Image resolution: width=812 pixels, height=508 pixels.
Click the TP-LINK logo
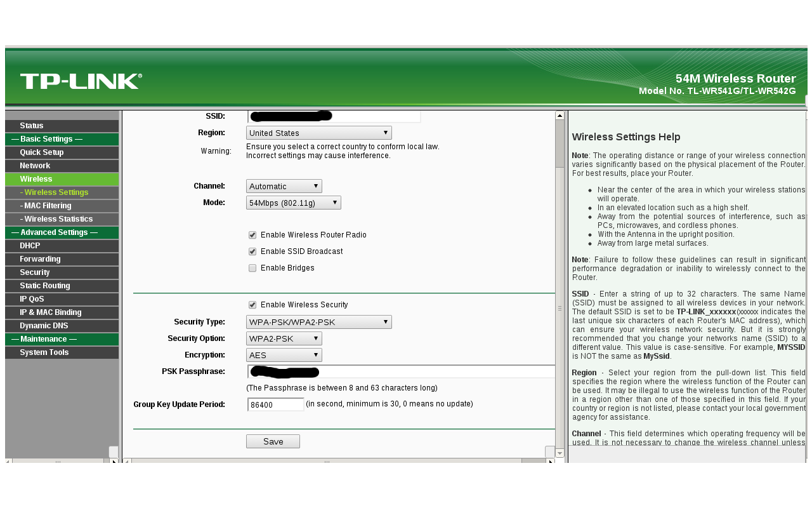[81, 81]
